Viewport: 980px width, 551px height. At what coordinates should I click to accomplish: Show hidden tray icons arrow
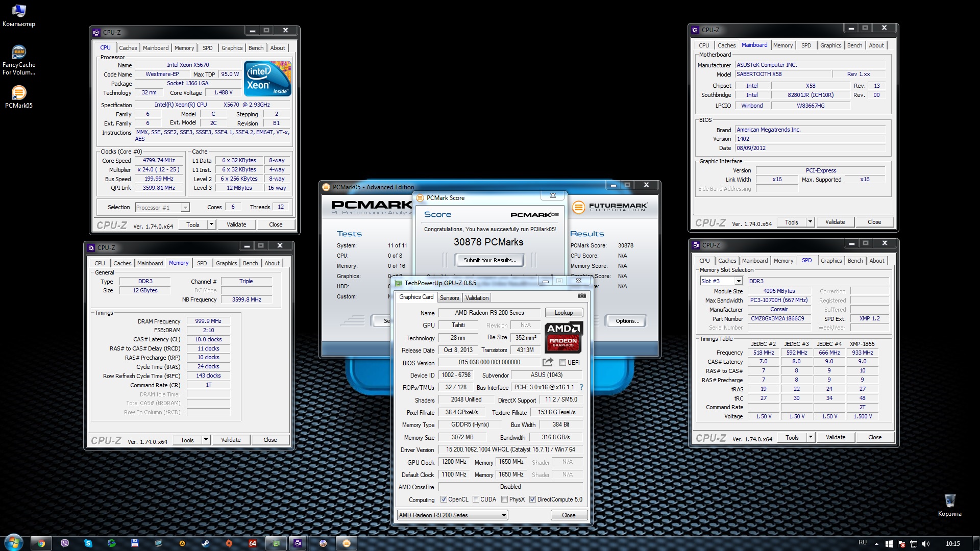876,543
